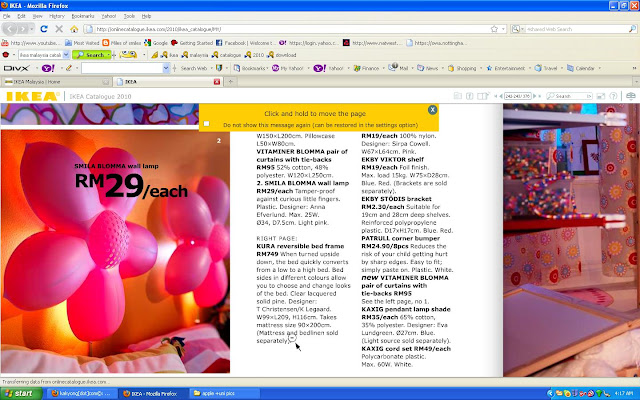Open the list all tabs dropdown
The image size is (640, 400).
(635, 82)
